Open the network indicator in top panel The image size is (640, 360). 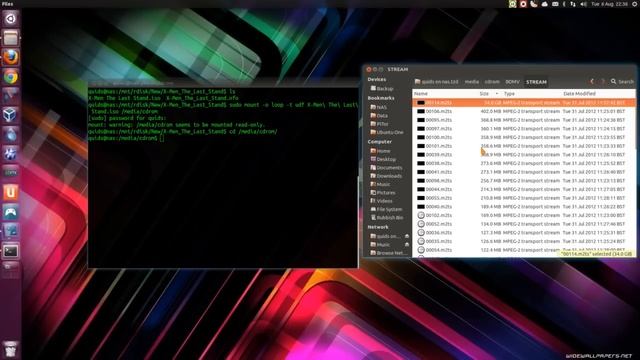pyautogui.click(x=573, y=4)
